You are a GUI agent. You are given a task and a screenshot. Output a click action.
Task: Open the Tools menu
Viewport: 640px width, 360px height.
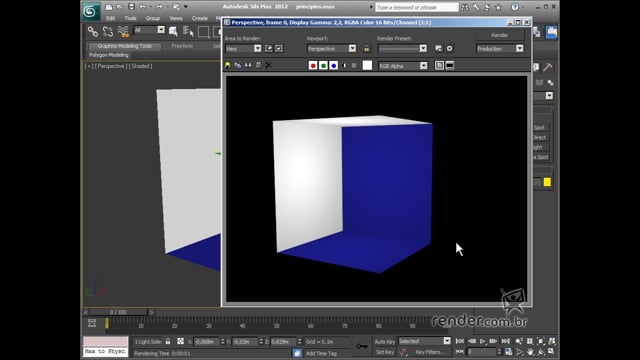[x=131, y=18]
